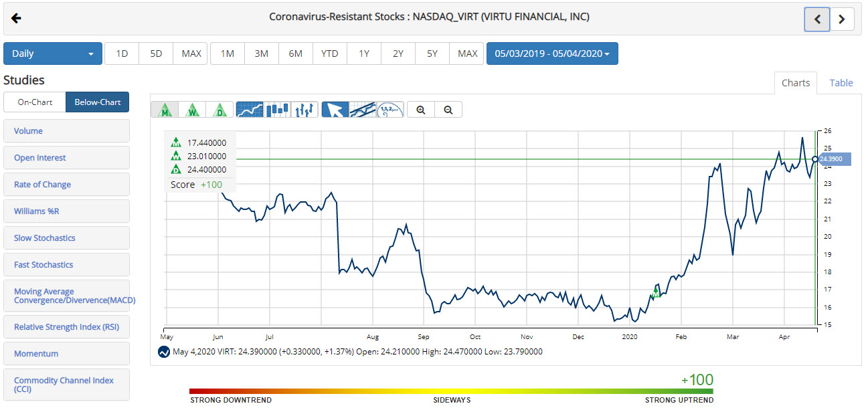This screenshot has height=418, width=868.
Task: Select the 1M time range
Action: (x=228, y=54)
